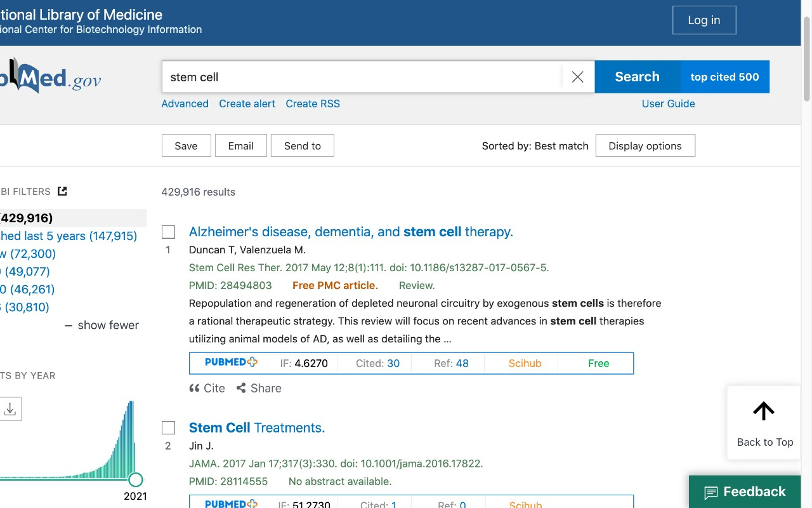This screenshot has width=812, height=508.
Task: Focus the 'stem cell' search input field
Action: pos(362,77)
